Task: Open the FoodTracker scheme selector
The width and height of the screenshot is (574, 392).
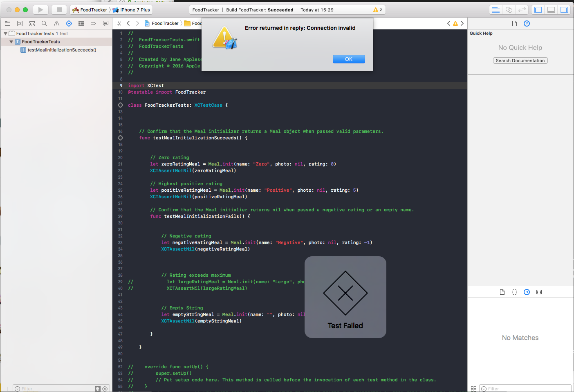Action: [x=90, y=10]
